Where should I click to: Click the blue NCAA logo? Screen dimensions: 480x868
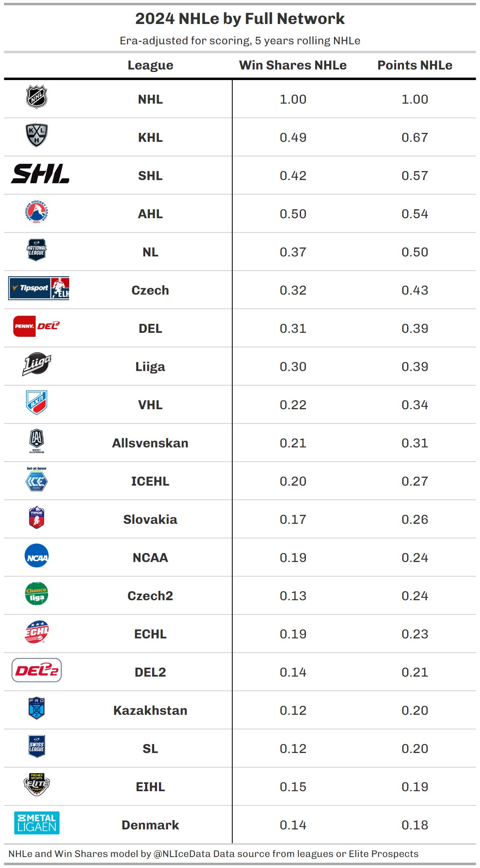click(x=37, y=556)
